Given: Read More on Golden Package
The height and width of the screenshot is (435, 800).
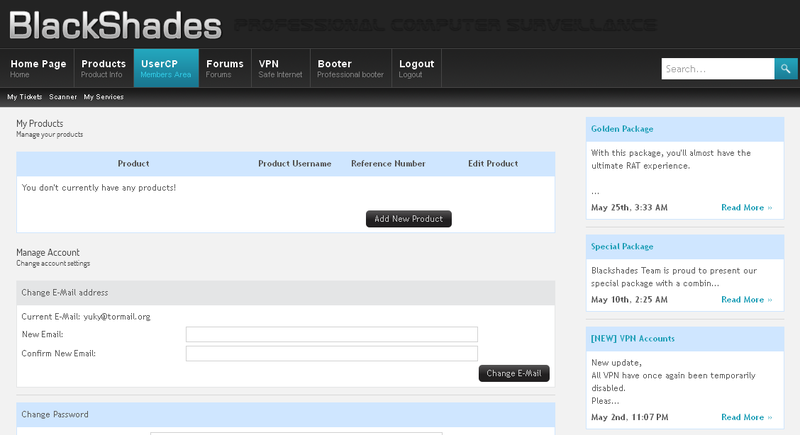Looking at the screenshot, I should point(746,208).
